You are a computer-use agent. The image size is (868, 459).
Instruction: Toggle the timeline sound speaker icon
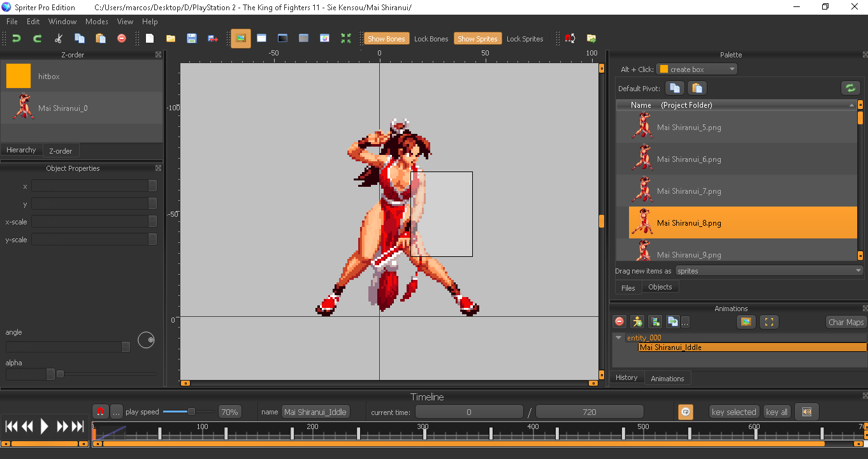tap(807, 412)
